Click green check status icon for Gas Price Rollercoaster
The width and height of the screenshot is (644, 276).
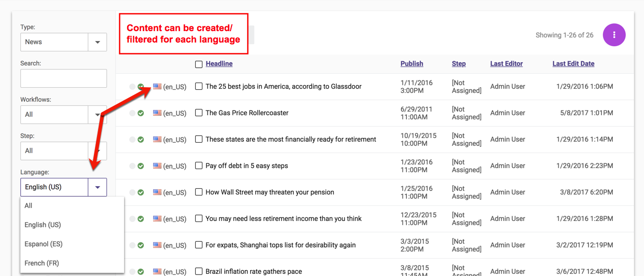click(141, 113)
